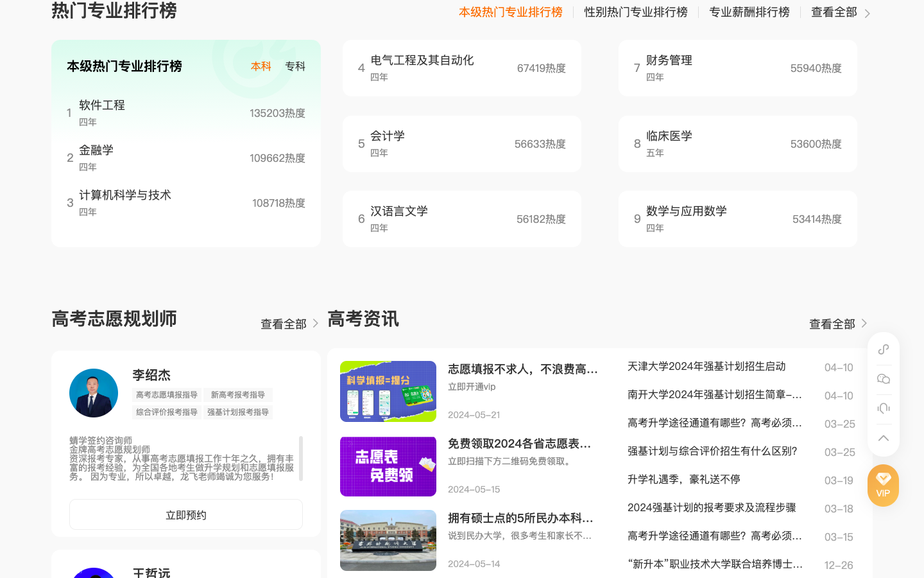Screen dimensions: 924x578
Task: Switch to the 专业薪酬排行榜 tab
Action: pyautogui.click(x=749, y=12)
